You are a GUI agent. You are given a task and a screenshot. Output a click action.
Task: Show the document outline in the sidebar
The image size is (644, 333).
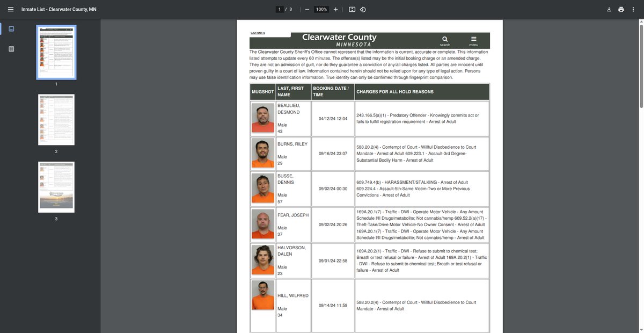click(11, 49)
